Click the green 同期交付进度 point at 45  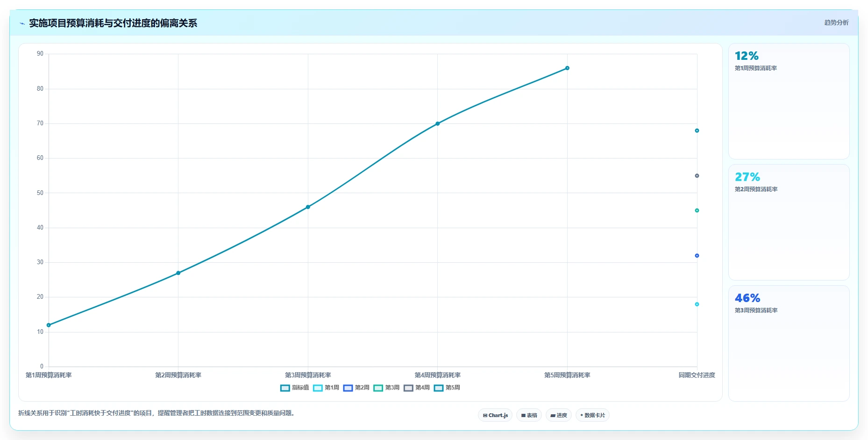[x=697, y=210]
